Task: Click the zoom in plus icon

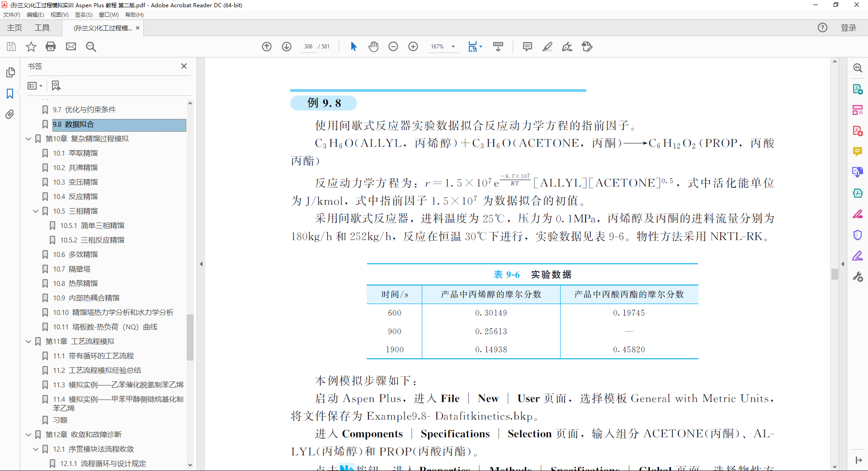Action: (x=413, y=47)
